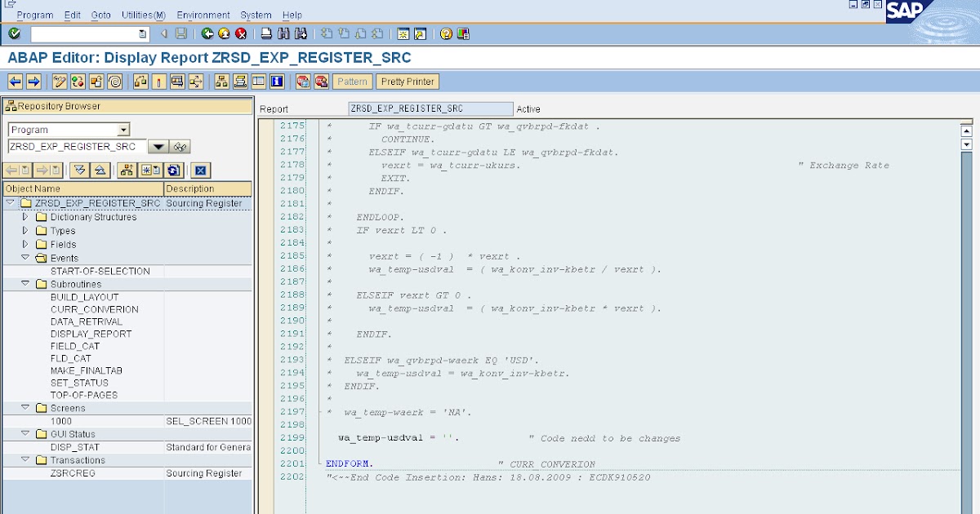Open the Goto menu

pos(101,15)
